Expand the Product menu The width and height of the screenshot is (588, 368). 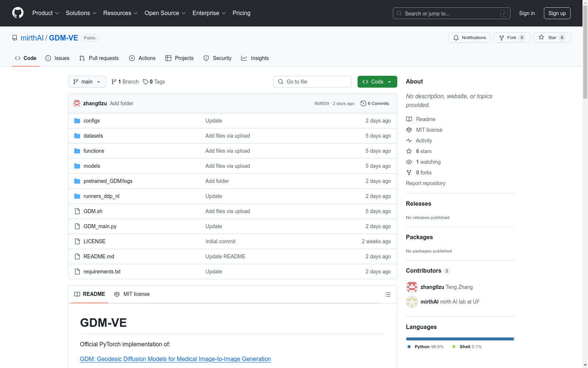pos(46,13)
